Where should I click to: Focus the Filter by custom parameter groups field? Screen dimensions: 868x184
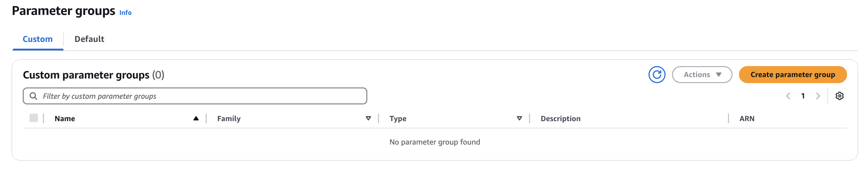pos(195,96)
